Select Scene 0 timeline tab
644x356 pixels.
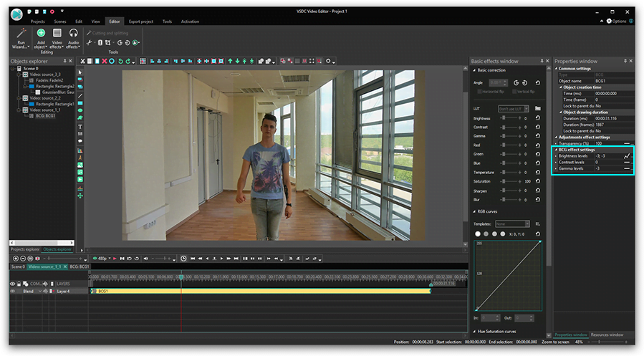tap(18, 266)
